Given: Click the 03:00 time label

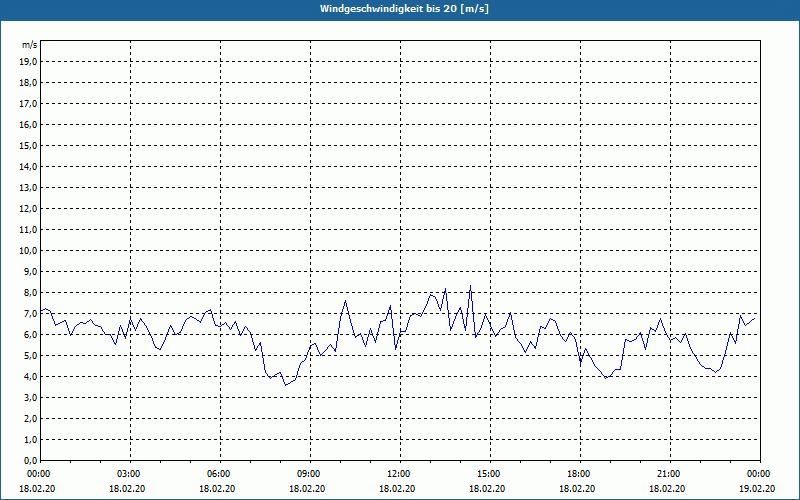Looking at the screenshot, I should [131, 474].
